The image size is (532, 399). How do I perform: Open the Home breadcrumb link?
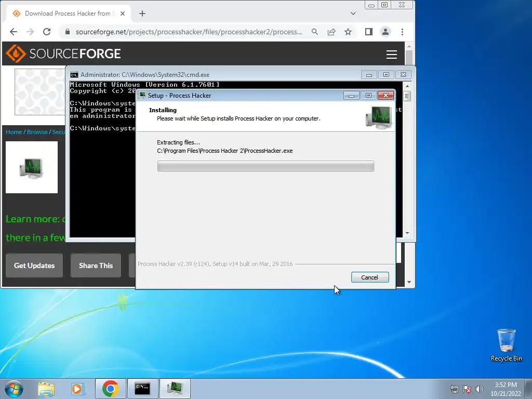[14, 132]
